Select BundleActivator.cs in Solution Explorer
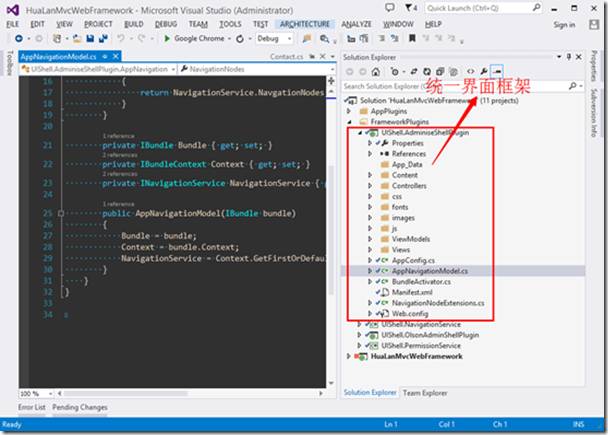The image size is (608, 435). [x=421, y=282]
